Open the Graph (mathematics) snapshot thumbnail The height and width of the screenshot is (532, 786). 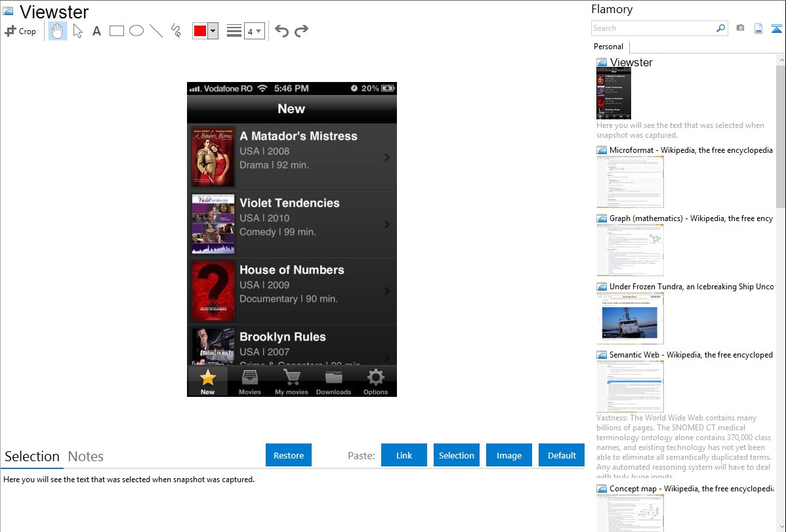(x=630, y=250)
